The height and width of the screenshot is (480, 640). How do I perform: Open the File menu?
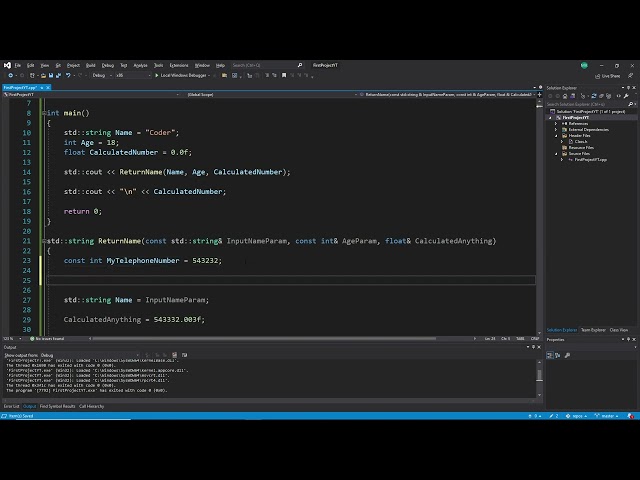point(18,65)
